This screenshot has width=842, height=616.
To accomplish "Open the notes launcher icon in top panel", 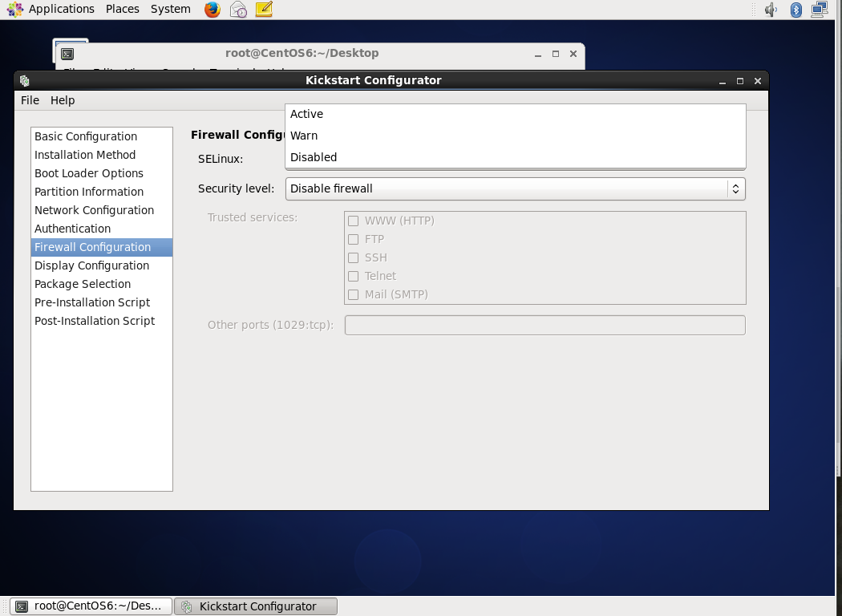I will coord(264,9).
